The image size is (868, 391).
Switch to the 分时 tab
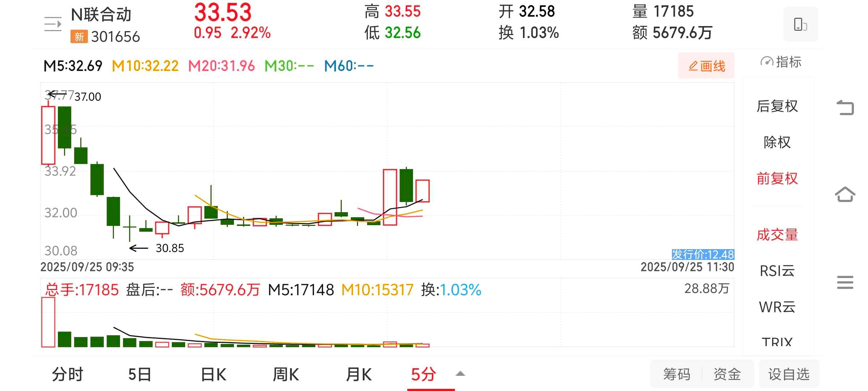point(68,374)
